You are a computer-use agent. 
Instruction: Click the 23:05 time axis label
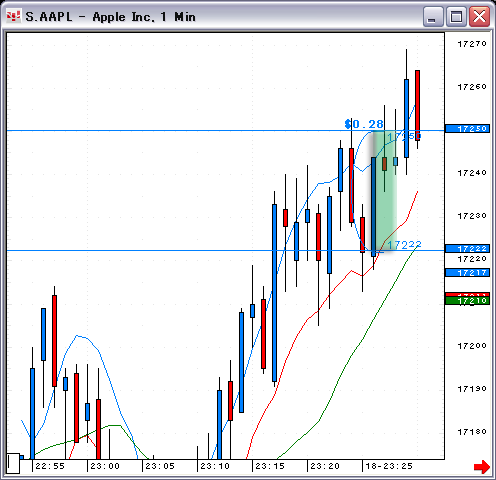[160, 466]
